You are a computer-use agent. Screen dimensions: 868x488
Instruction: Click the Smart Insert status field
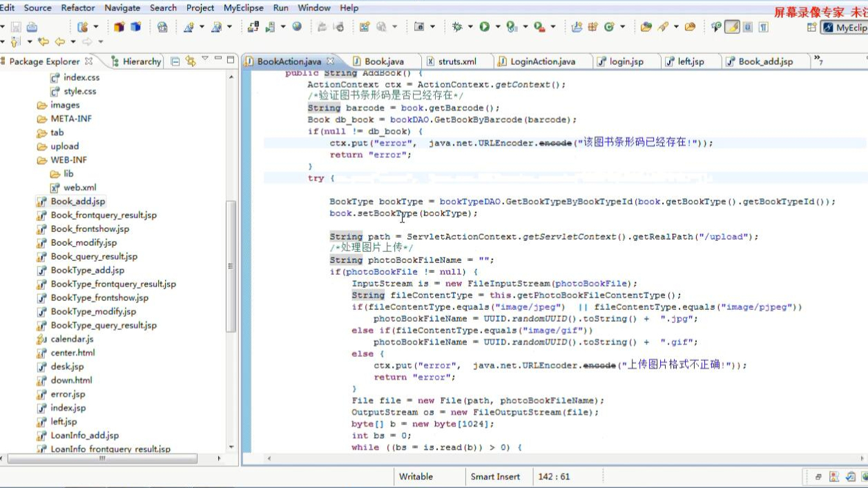495,476
